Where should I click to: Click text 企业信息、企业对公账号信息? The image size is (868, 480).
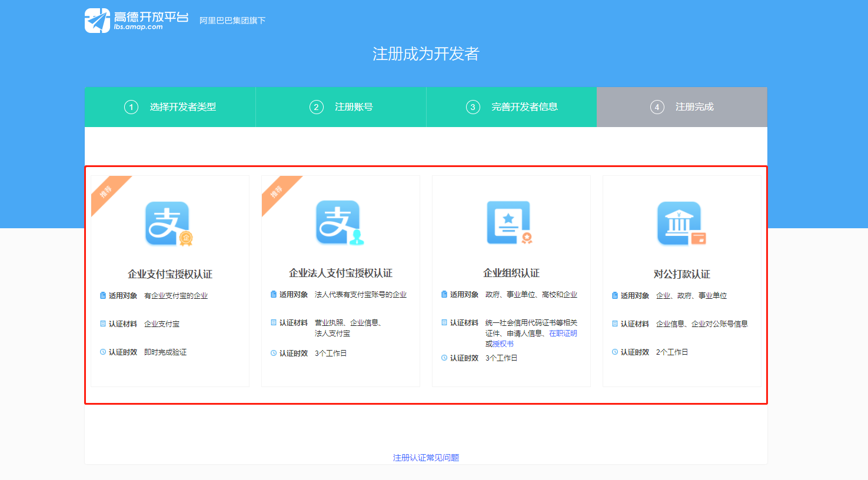pos(702,324)
